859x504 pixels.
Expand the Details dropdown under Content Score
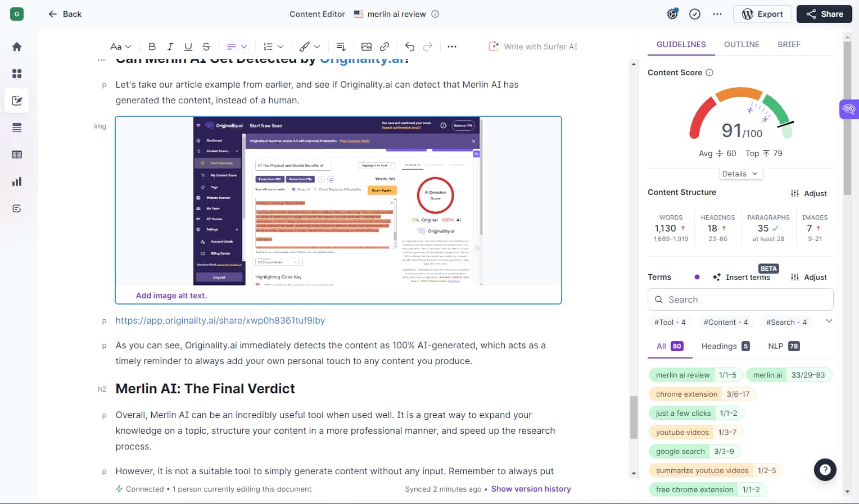coord(740,174)
